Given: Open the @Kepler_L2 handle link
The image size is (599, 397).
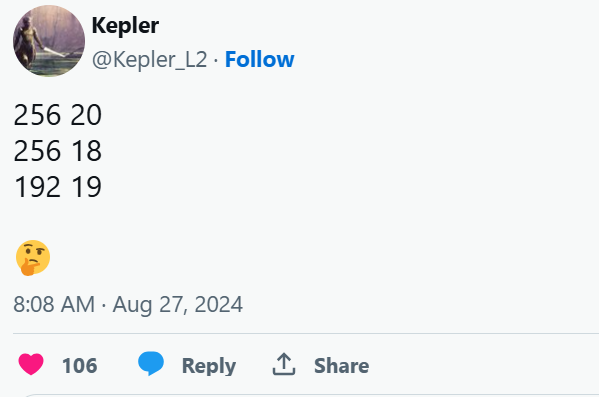Looking at the screenshot, I should (149, 59).
